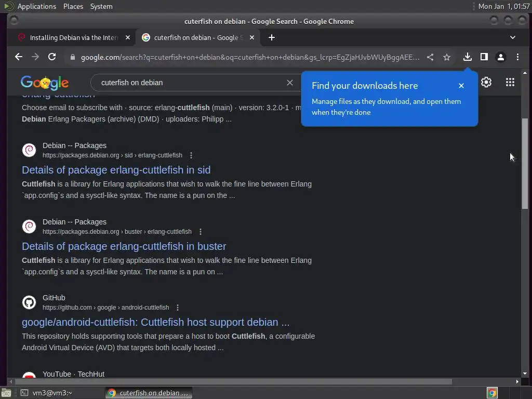Open more options for GitHub android-cuttlefish result
532x399 pixels.
coord(178,308)
